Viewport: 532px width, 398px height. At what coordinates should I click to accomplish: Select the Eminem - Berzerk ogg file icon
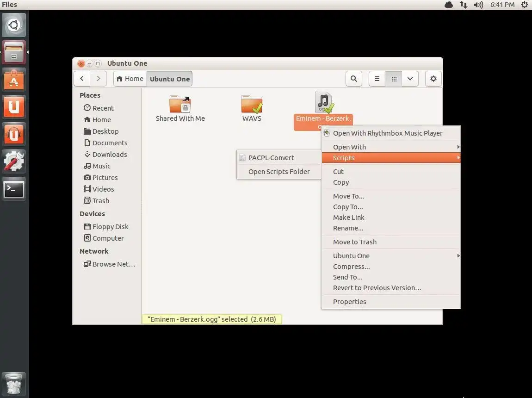[323, 102]
